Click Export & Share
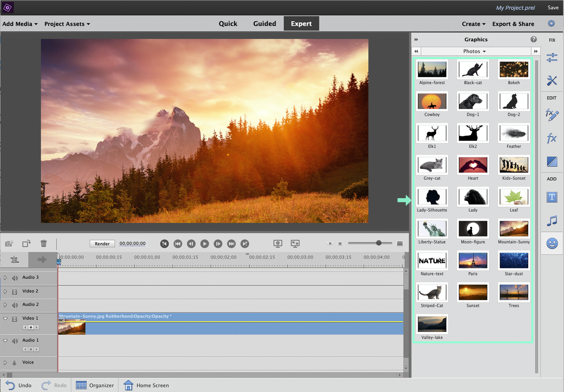 click(x=513, y=24)
